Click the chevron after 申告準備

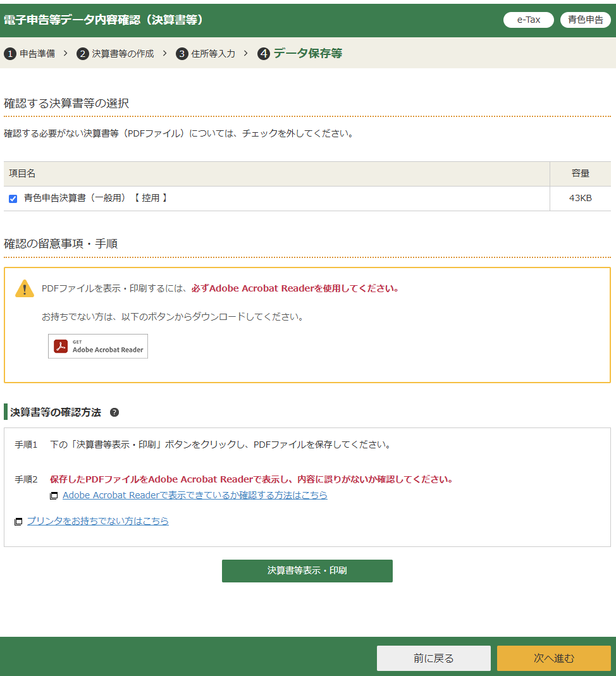pyautogui.click(x=66, y=54)
